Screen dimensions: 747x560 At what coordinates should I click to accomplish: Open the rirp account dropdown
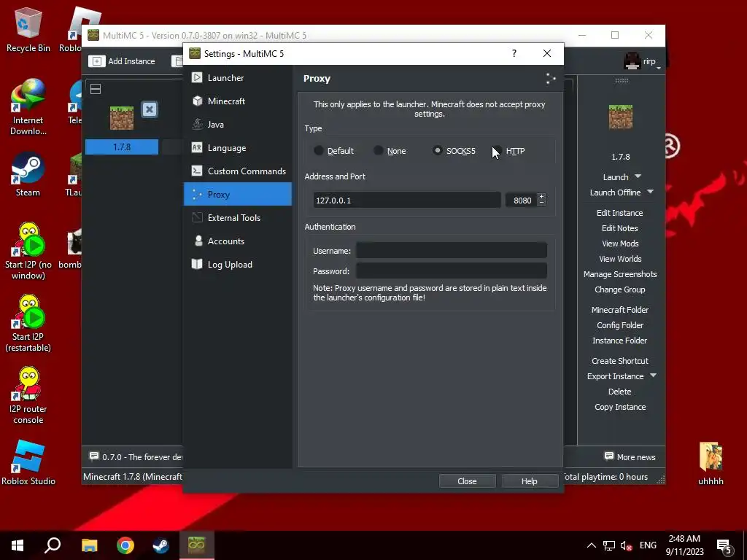(x=642, y=61)
